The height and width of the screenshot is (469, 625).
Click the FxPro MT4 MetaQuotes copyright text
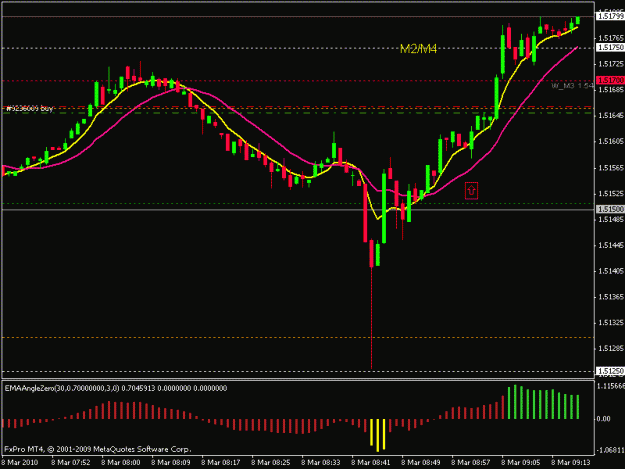tap(98, 449)
